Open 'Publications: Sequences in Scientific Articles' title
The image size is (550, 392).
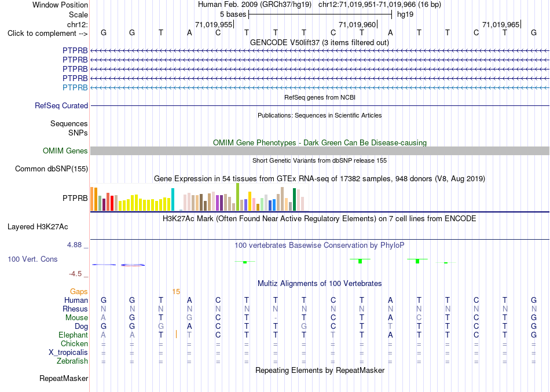point(320,115)
